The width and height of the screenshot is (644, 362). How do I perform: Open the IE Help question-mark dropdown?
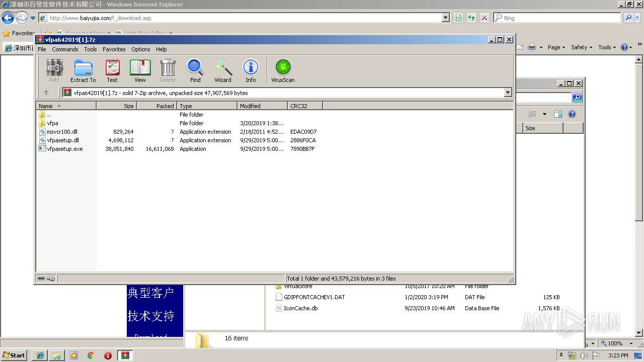tap(626, 47)
